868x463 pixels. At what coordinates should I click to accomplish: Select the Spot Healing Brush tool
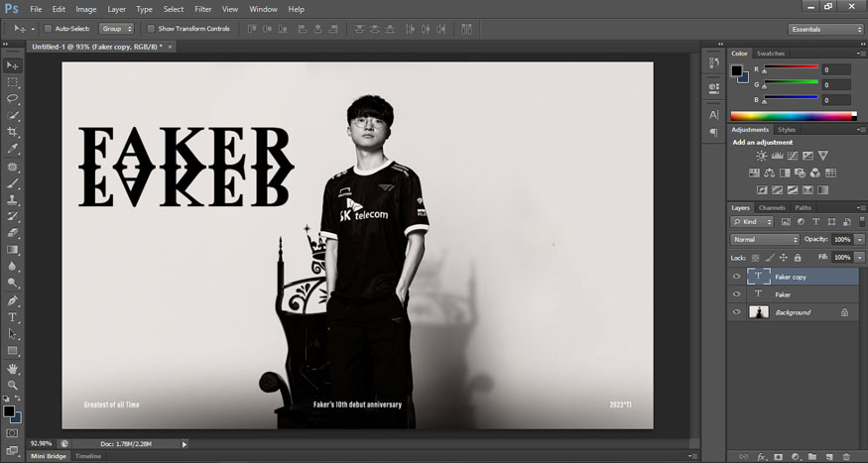pyautogui.click(x=12, y=167)
